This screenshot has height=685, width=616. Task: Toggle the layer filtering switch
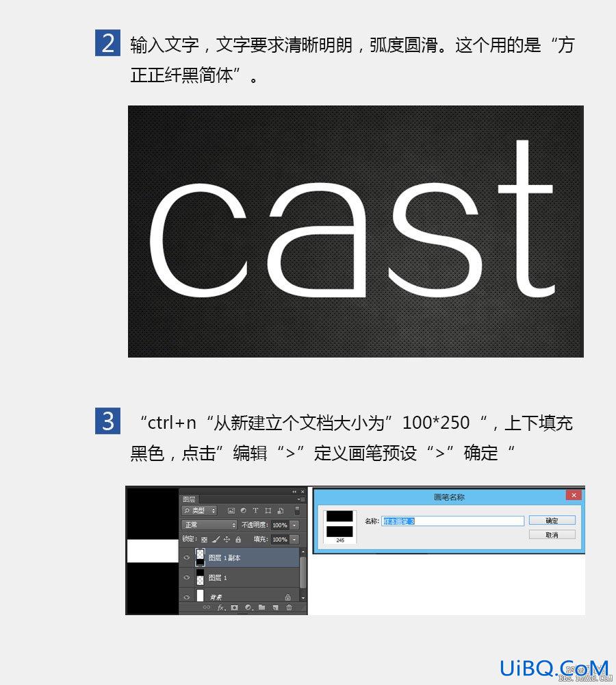pyautogui.click(x=297, y=510)
